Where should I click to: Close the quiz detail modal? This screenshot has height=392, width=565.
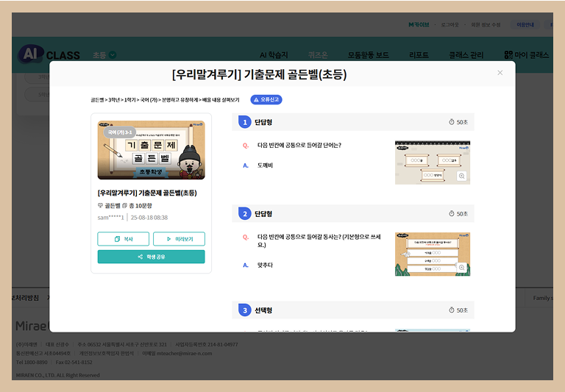pyautogui.click(x=500, y=73)
